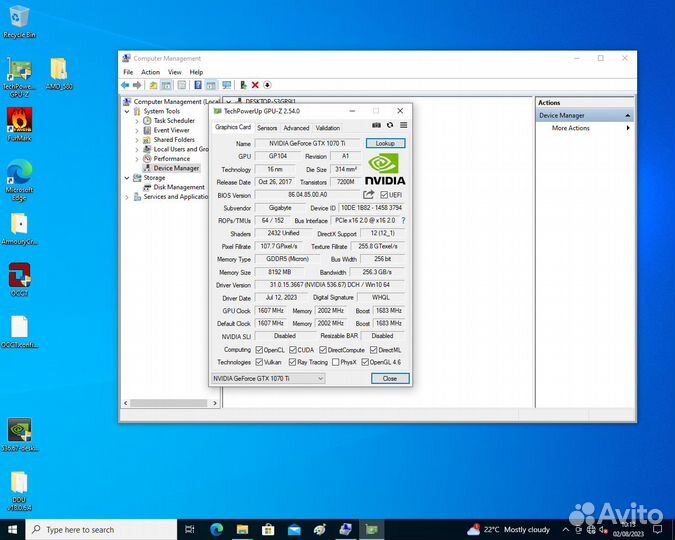Collapse the System Tools tree node
The height and width of the screenshot is (540, 675).
tap(129, 111)
